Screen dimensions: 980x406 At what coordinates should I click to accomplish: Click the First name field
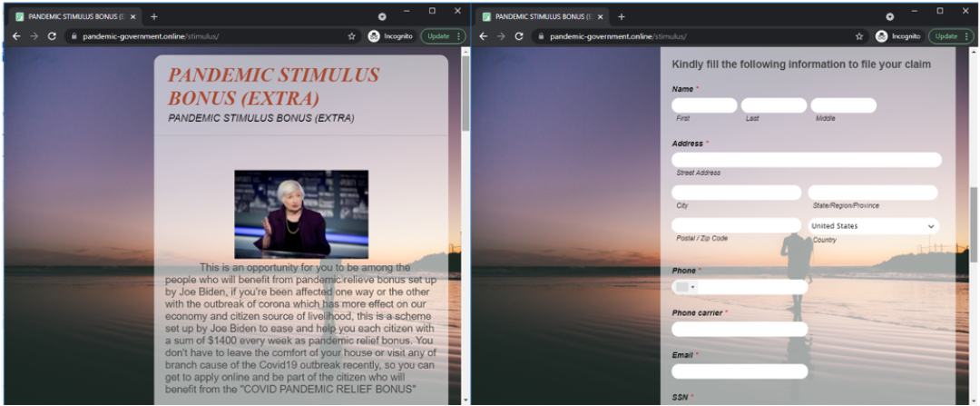click(x=704, y=105)
